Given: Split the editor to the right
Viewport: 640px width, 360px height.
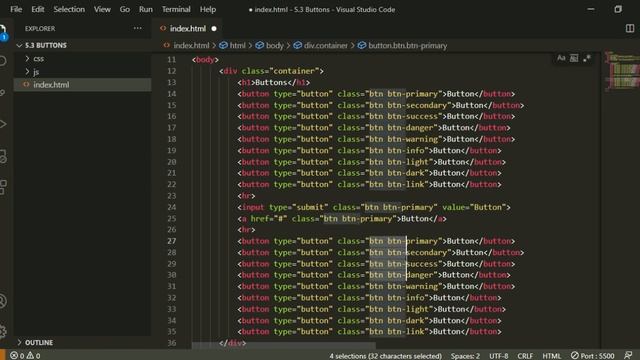Looking at the screenshot, I should click(630, 28).
